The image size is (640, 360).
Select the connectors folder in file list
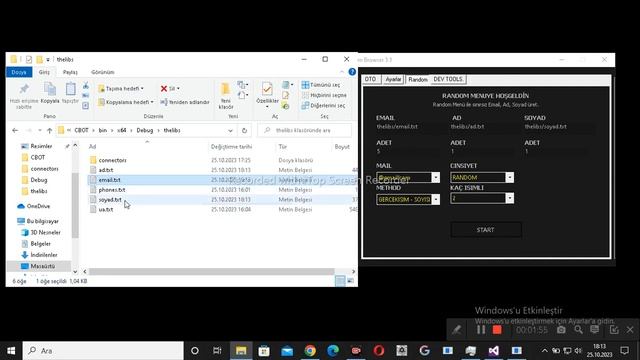pos(112,160)
